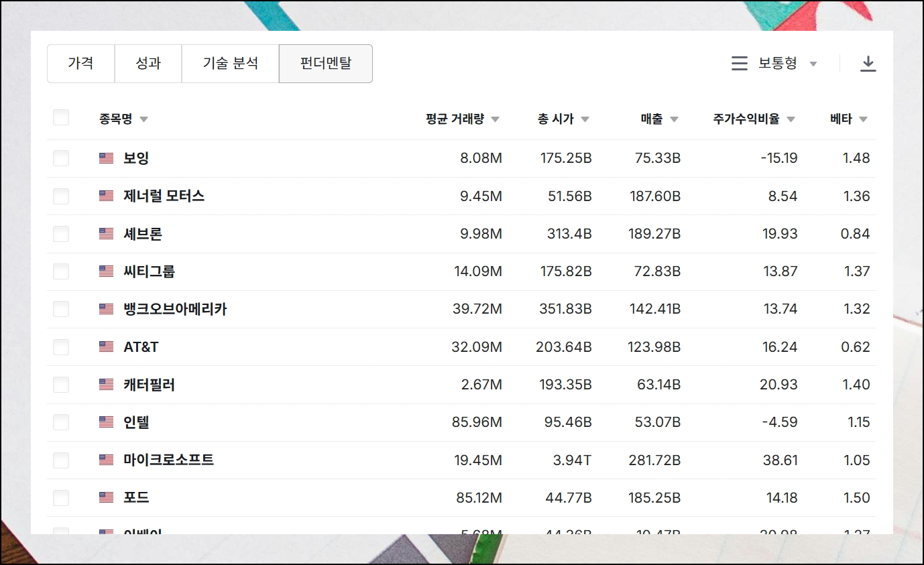Image resolution: width=924 pixels, height=565 pixels.
Task: Check the box for 셰브론 row
Action: pos(61,234)
